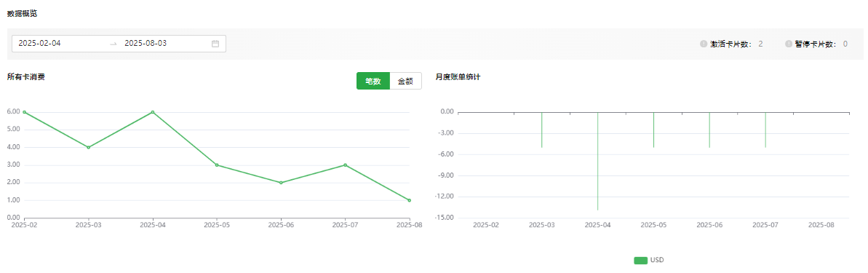
Task: Select the 2025-05 data point on line chart
Action: (x=217, y=165)
